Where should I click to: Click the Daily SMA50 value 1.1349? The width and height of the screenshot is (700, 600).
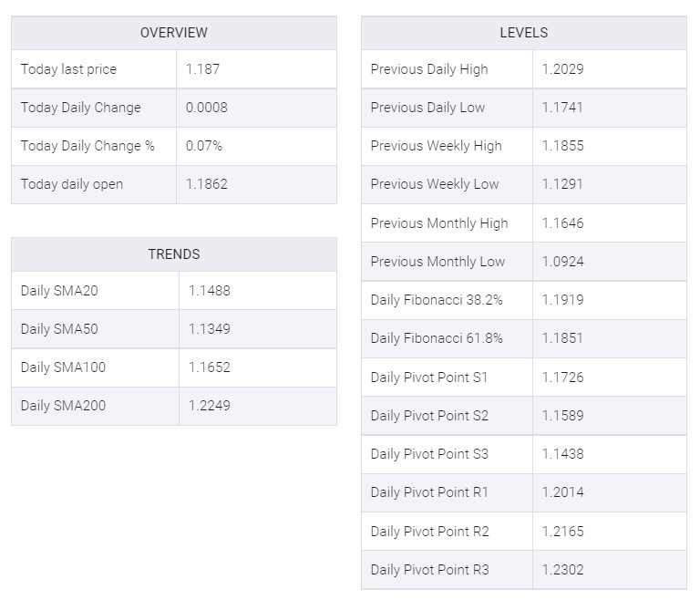(x=210, y=329)
